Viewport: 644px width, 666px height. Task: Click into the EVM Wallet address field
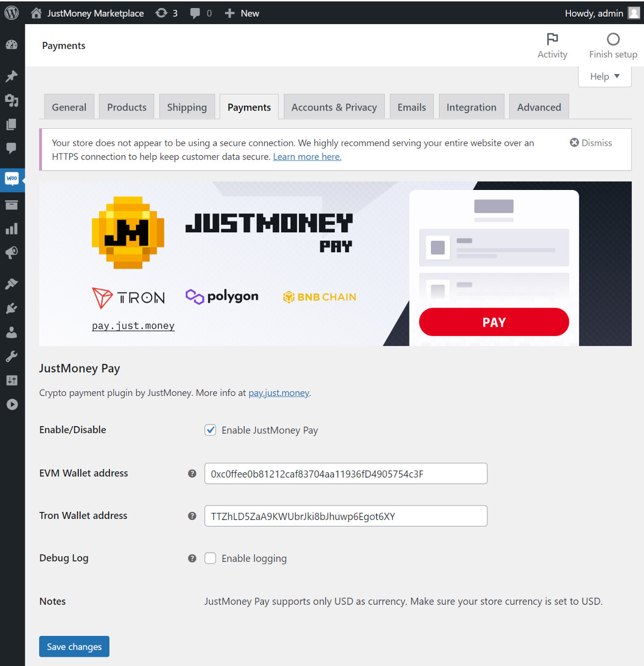point(346,473)
